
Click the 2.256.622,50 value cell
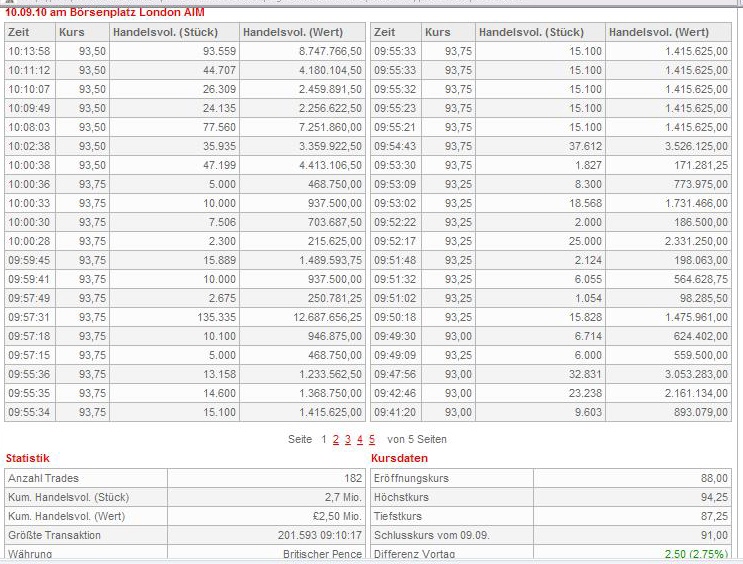click(x=302, y=108)
